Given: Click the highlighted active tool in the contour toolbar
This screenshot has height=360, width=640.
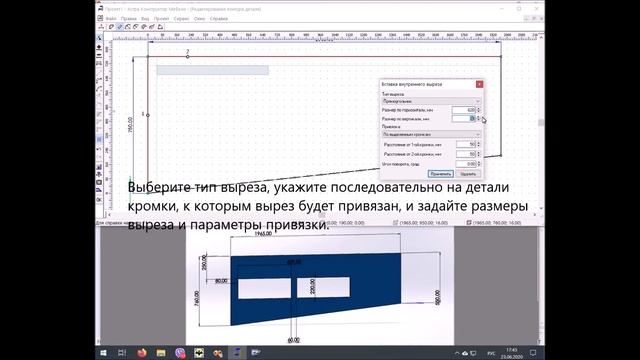Looking at the screenshot, I should (x=120, y=27).
